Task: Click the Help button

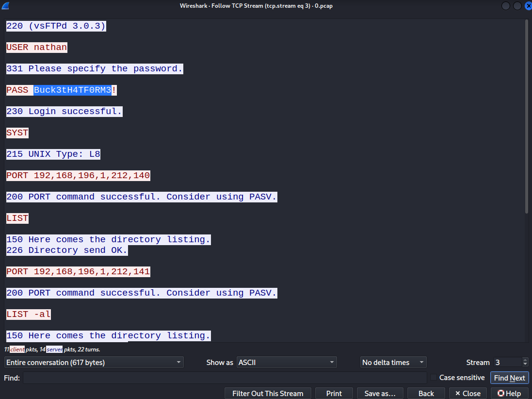Action: pos(509,393)
